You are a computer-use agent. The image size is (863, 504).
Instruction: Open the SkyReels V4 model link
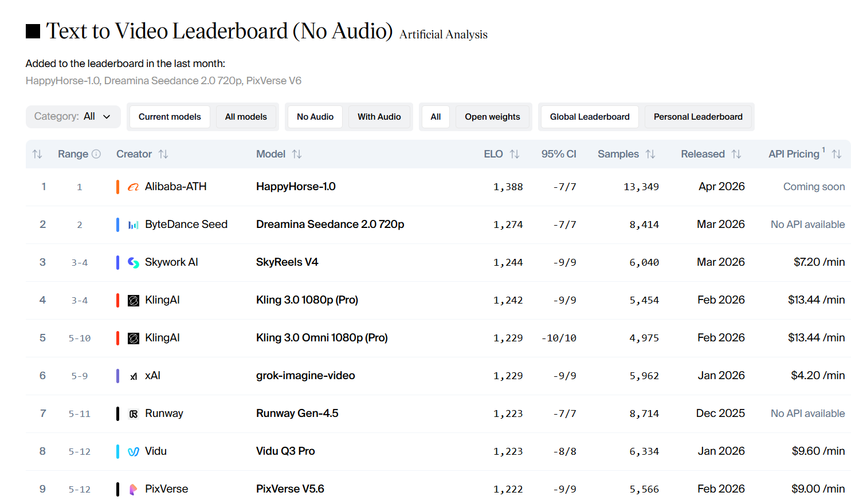(287, 262)
